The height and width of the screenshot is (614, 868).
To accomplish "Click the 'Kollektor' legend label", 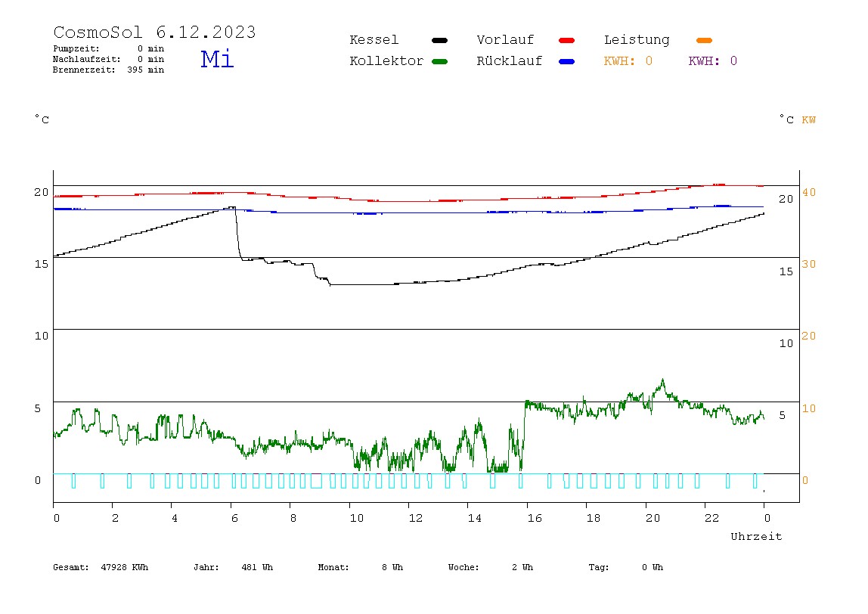I will 386,61.
